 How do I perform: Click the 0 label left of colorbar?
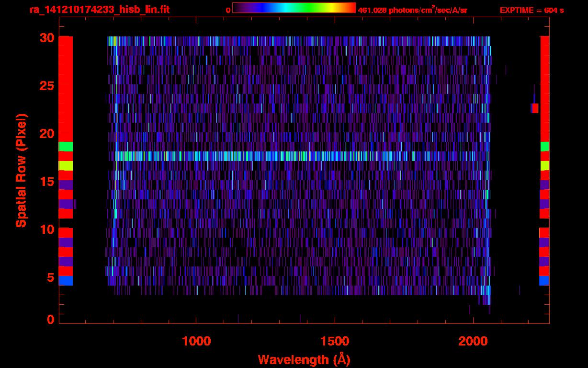tap(228, 10)
